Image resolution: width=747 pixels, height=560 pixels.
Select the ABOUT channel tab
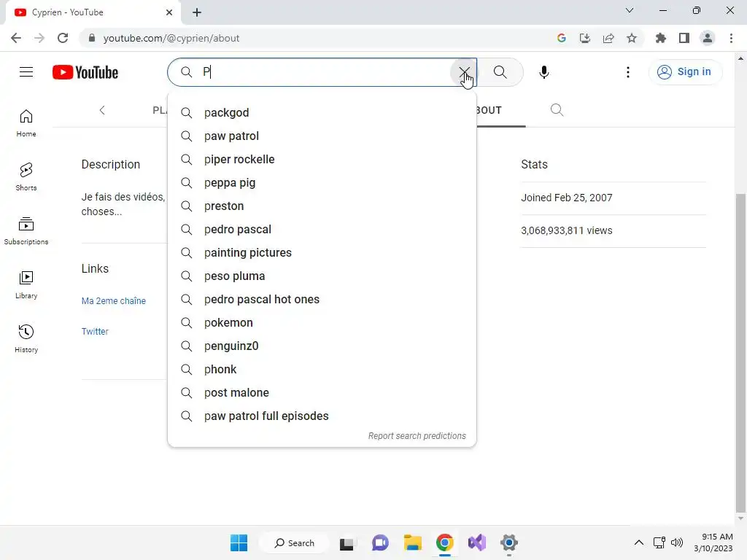(x=489, y=110)
